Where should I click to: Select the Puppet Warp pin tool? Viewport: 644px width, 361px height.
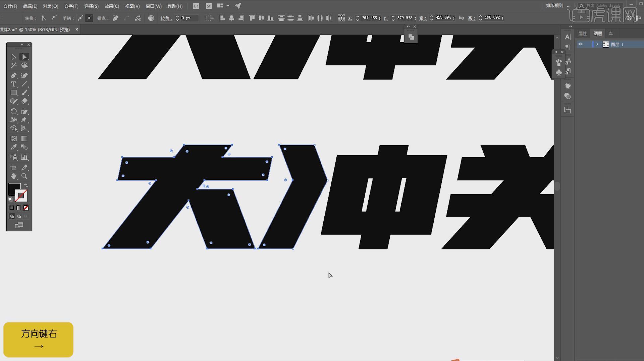[x=24, y=120]
